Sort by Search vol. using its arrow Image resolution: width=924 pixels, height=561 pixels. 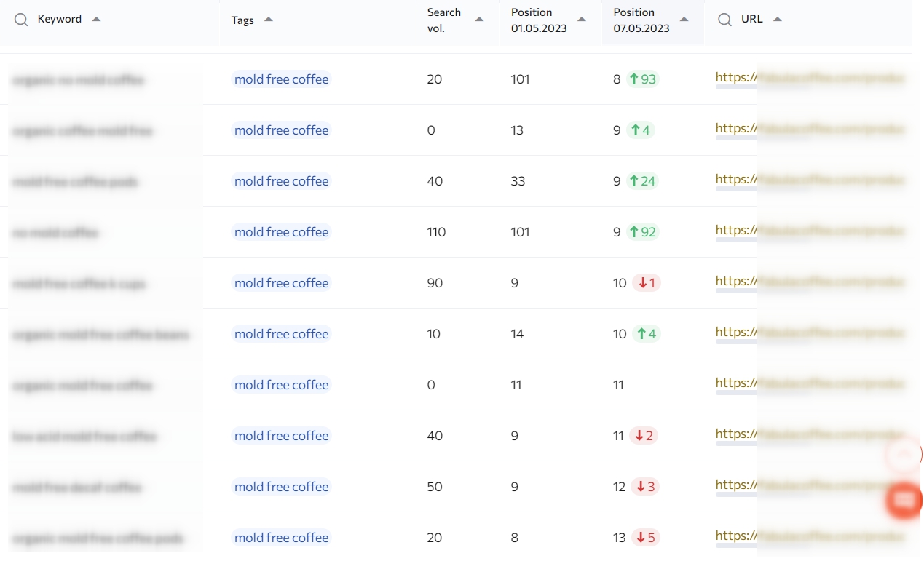[479, 20]
